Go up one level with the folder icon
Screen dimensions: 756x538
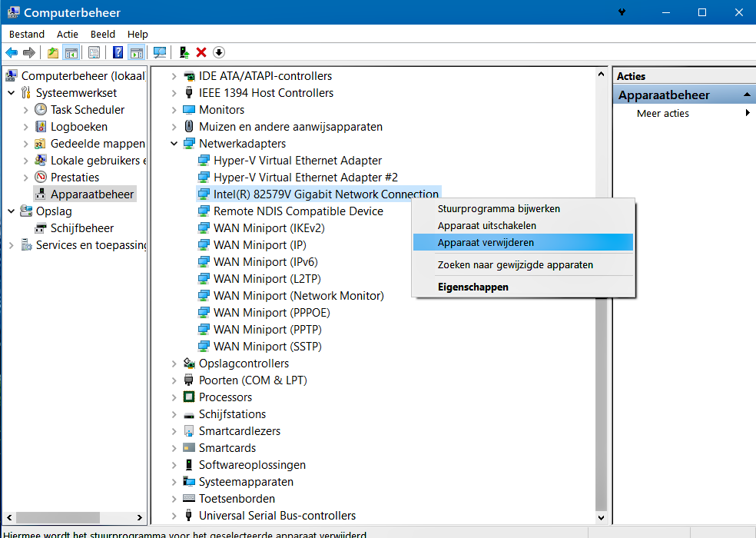(x=53, y=52)
